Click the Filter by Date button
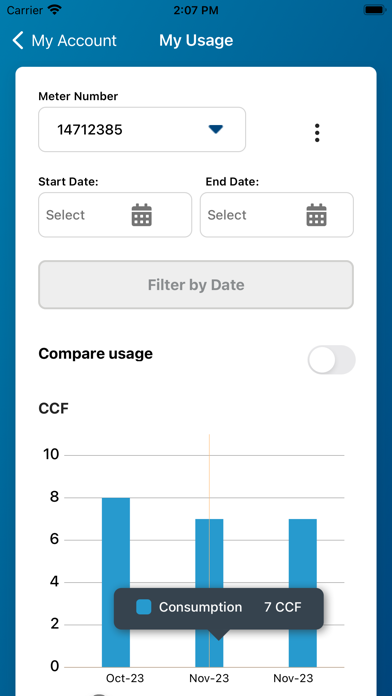392x696 pixels. point(196,285)
